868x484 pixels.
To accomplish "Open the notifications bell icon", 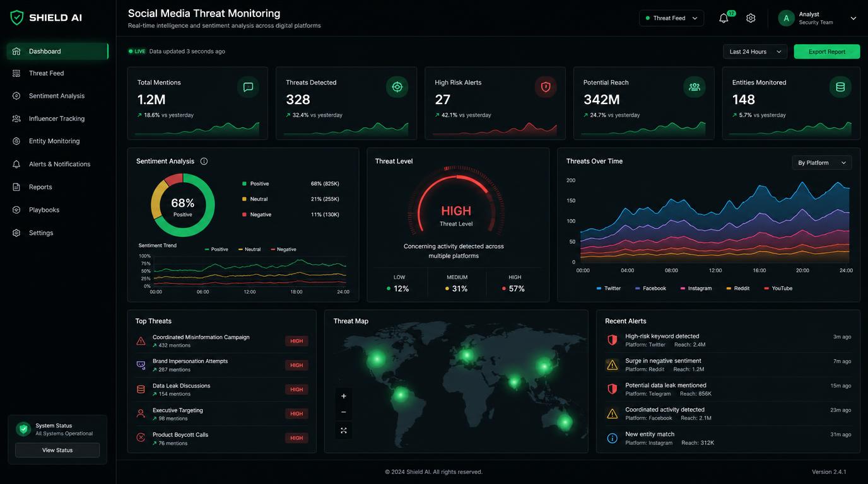I will 724,18.
